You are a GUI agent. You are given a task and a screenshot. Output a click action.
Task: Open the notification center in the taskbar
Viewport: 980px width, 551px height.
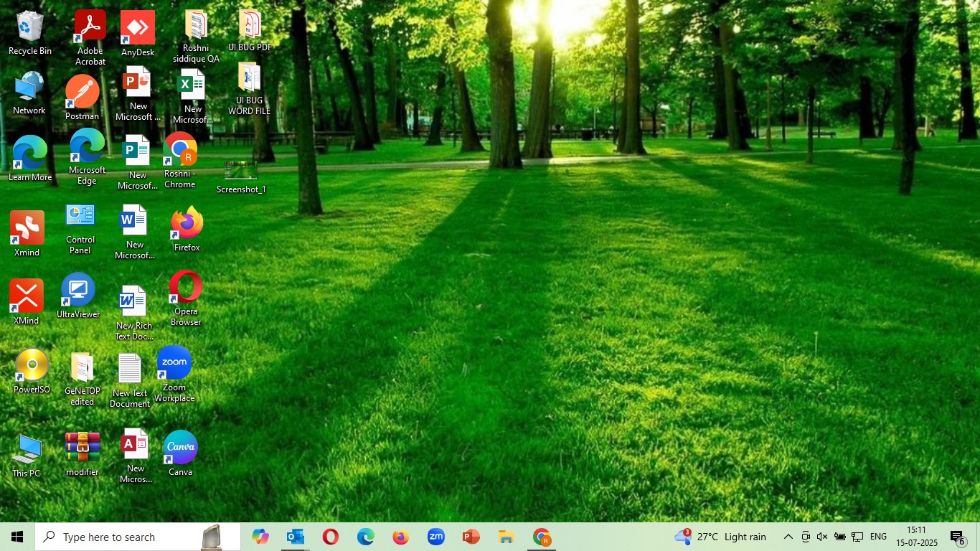pos(958,537)
